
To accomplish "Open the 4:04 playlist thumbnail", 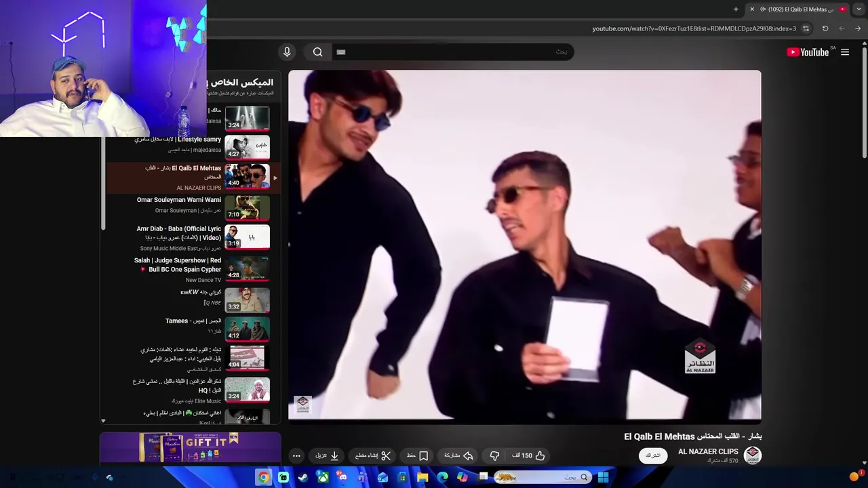I will (247, 357).
